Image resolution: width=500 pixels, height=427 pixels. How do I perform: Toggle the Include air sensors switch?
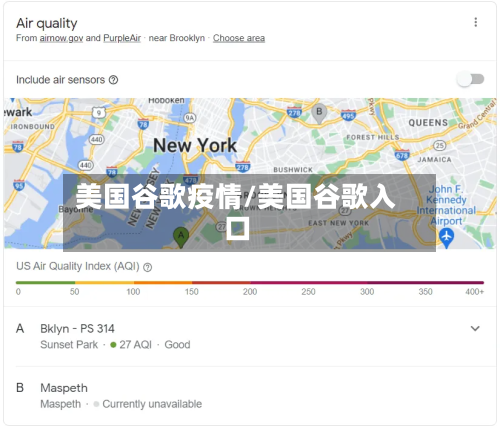pyautogui.click(x=471, y=79)
